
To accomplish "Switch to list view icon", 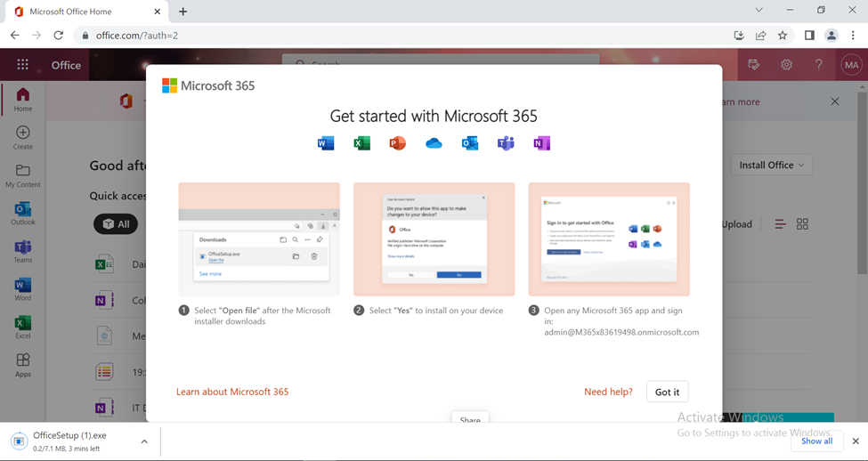I will [781, 224].
